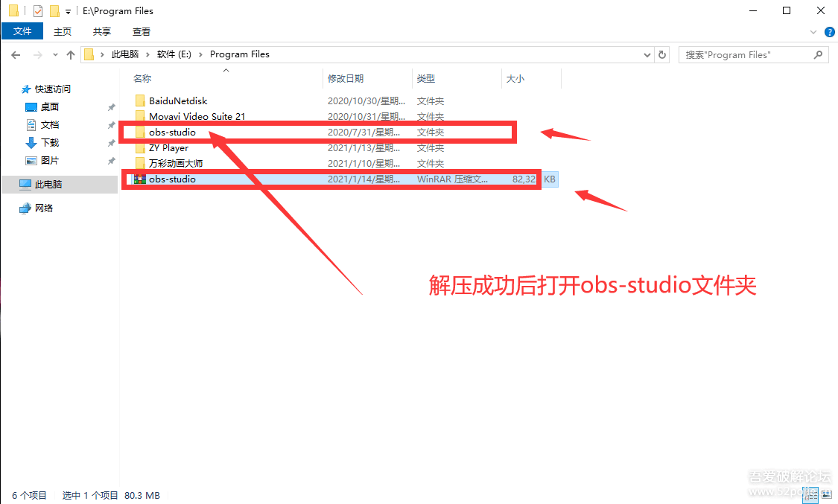Image resolution: width=838 pixels, height=504 pixels.
Task: Select the 万彩动画大师 folder
Action: [x=176, y=163]
